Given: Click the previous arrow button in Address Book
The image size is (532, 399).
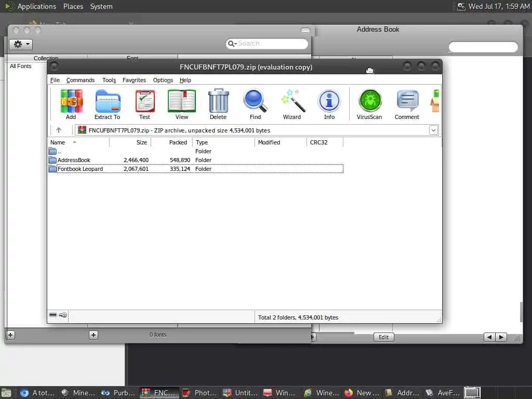Looking at the screenshot, I should point(489,337).
